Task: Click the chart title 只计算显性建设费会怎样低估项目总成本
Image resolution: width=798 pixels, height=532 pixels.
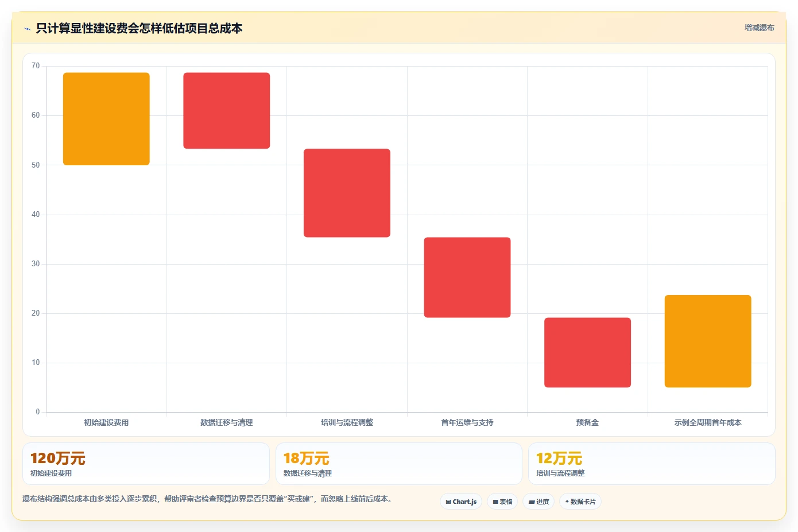Action: click(x=139, y=28)
